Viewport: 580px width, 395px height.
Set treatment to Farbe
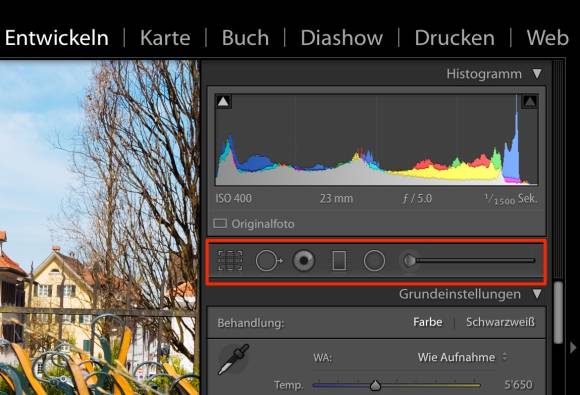(x=428, y=322)
